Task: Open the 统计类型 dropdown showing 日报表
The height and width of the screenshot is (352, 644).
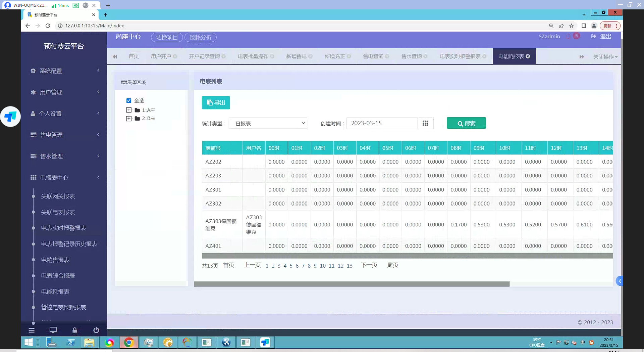Action: 268,123
